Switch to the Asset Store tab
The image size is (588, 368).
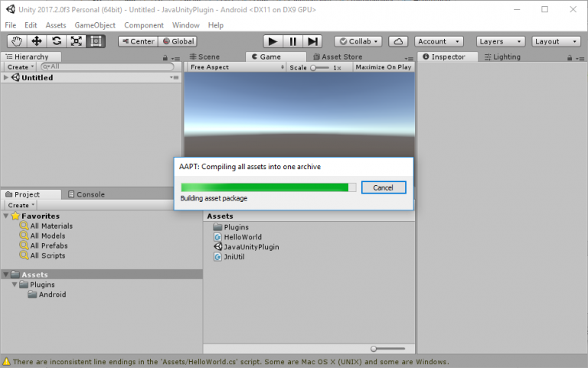(x=338, y=57)
